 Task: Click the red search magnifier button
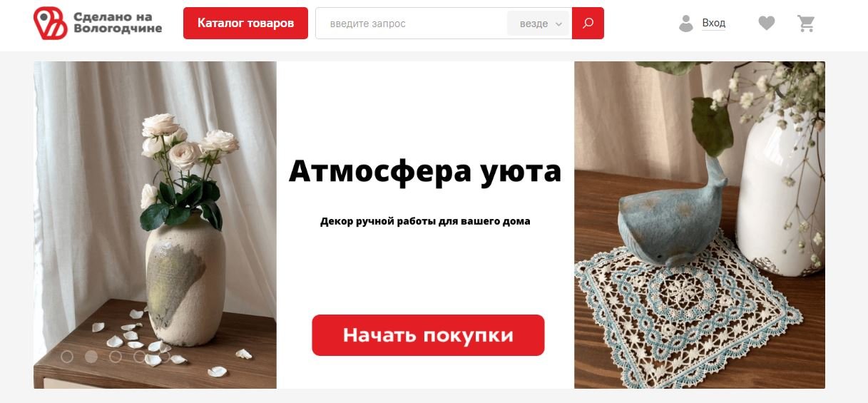588,24
